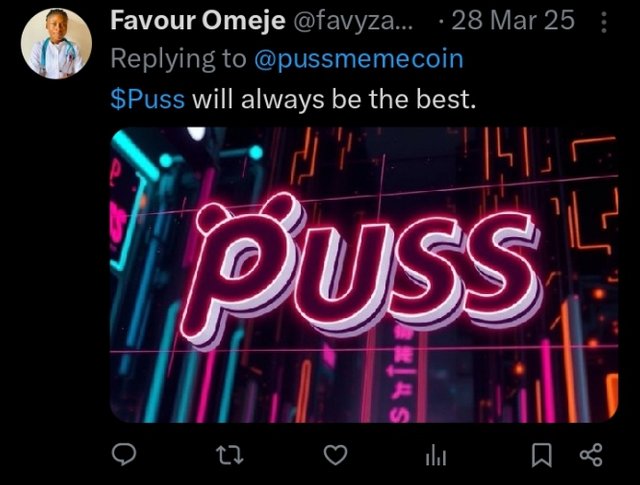View post analytics bar chart icon

(x=436, y=456)
